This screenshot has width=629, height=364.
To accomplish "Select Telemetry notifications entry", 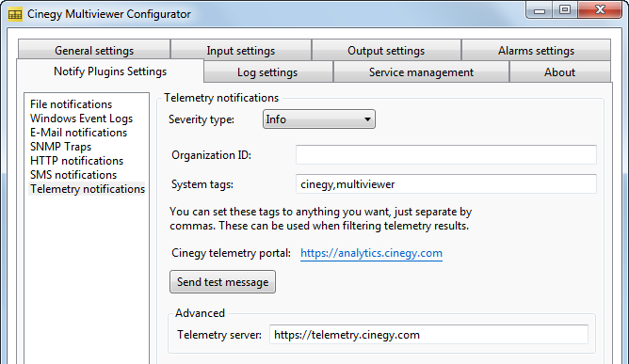I will pyautogui.click(x=87, y=189).
